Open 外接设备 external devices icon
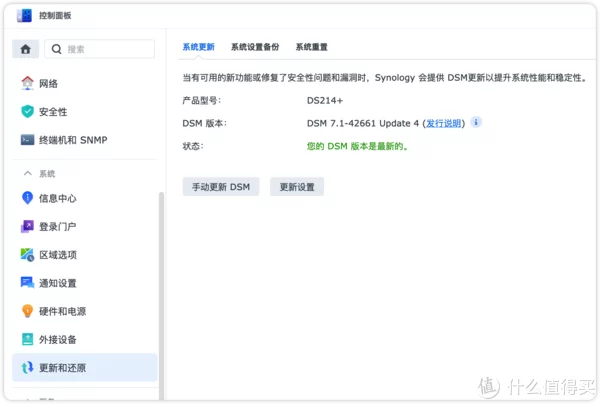The image size is (600, 404). pyautogui.click(x=27, y=339)
